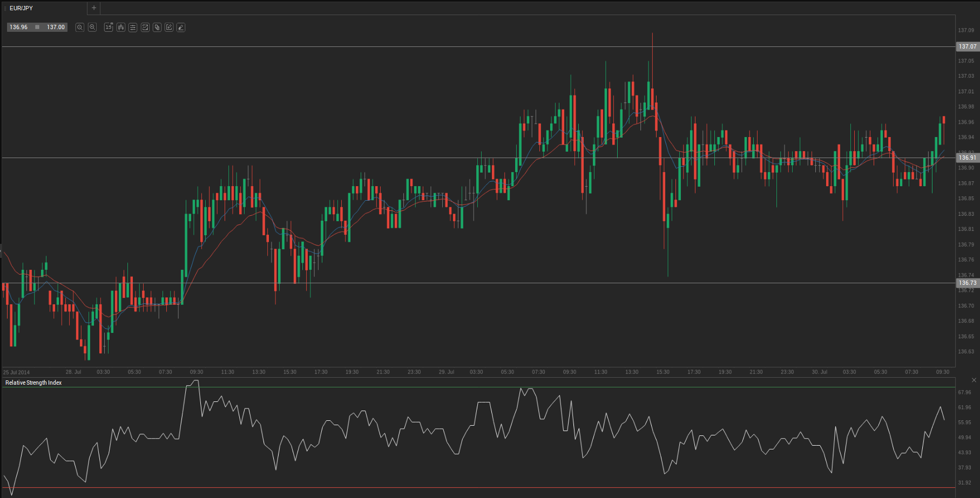
Task: Click the edit pencil-in-square icon
Action: click(169, 28)
